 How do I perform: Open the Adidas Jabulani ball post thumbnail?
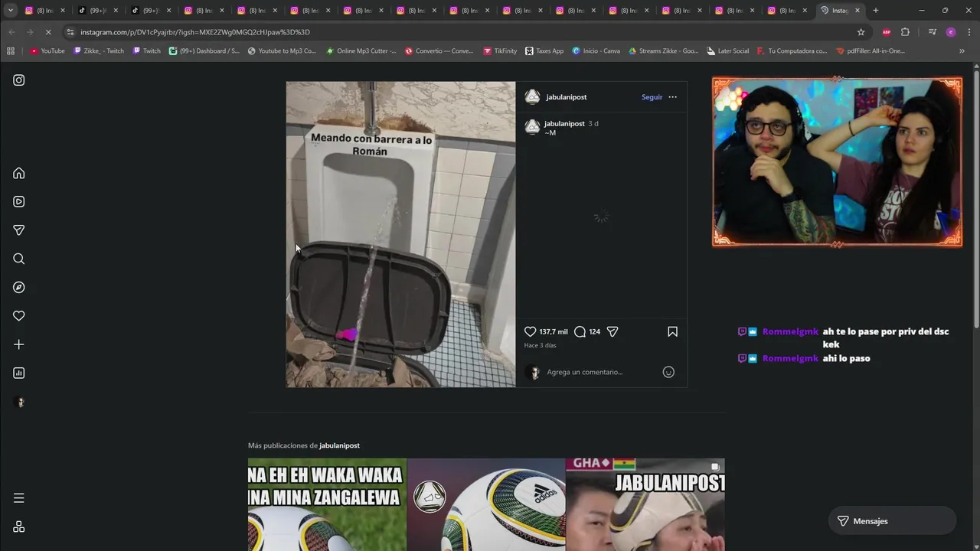tap(486, 504)
